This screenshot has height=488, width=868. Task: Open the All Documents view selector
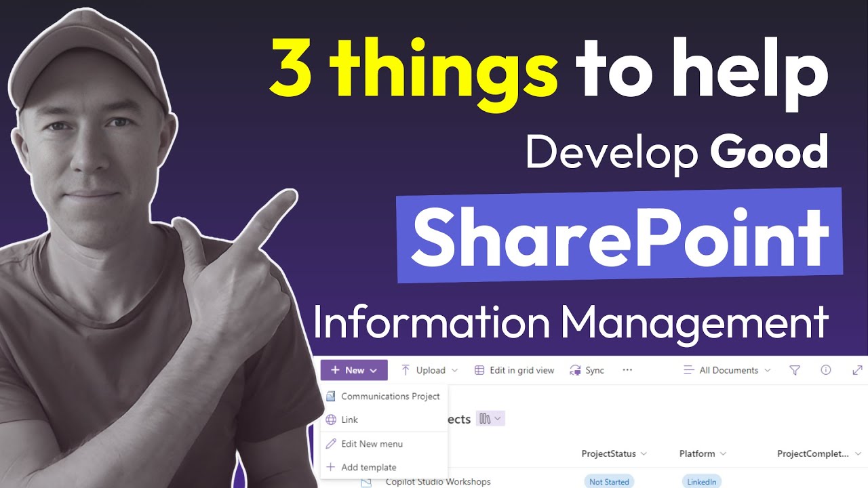click(727, 370)
